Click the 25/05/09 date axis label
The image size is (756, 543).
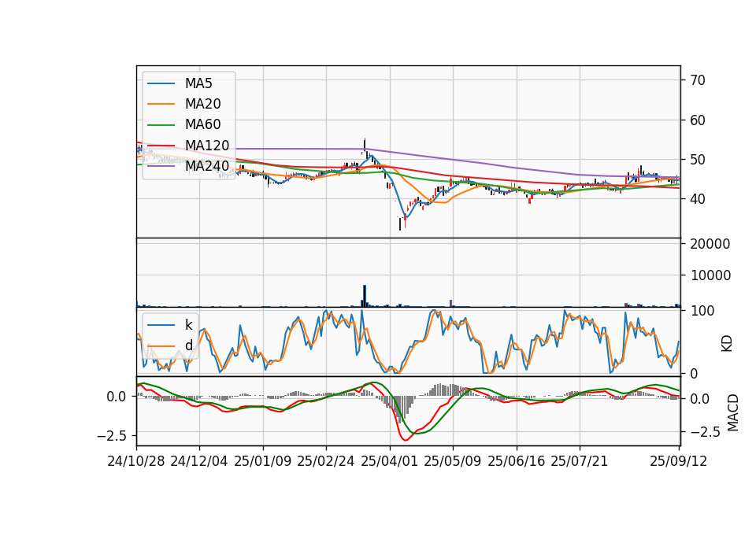pyautogui.click(x=452, y=461)
